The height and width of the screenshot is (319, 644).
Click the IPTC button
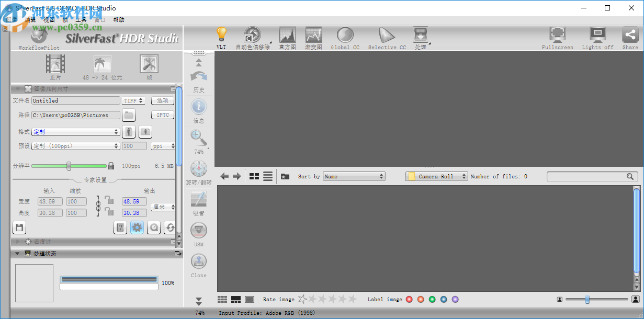click(163, 115)
